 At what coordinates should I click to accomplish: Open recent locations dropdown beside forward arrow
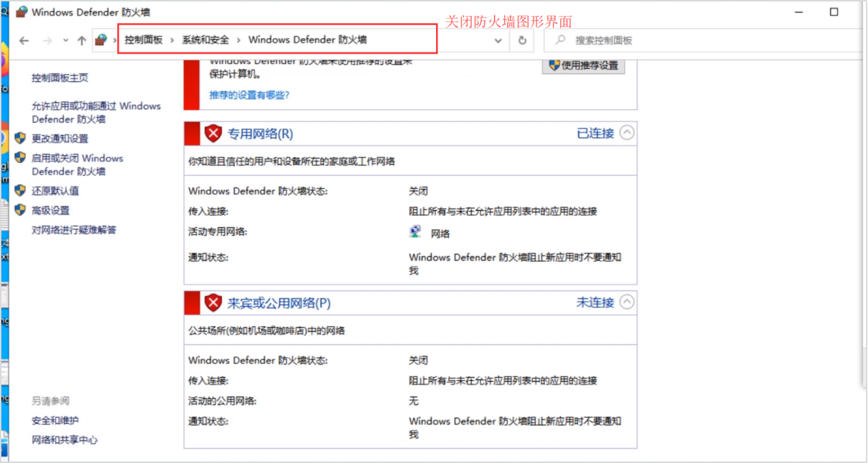click(65, 41)
